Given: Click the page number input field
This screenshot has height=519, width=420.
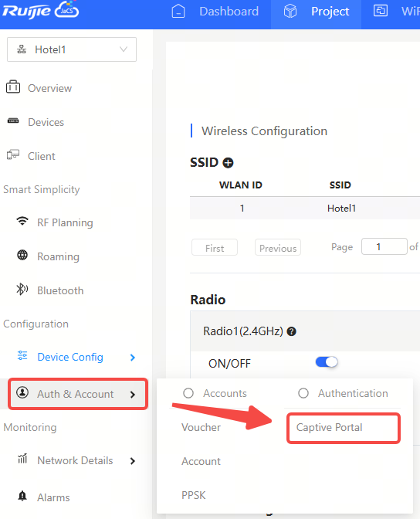Looking at the screenshot, I should pyautogui.click(x=384, y=246).
